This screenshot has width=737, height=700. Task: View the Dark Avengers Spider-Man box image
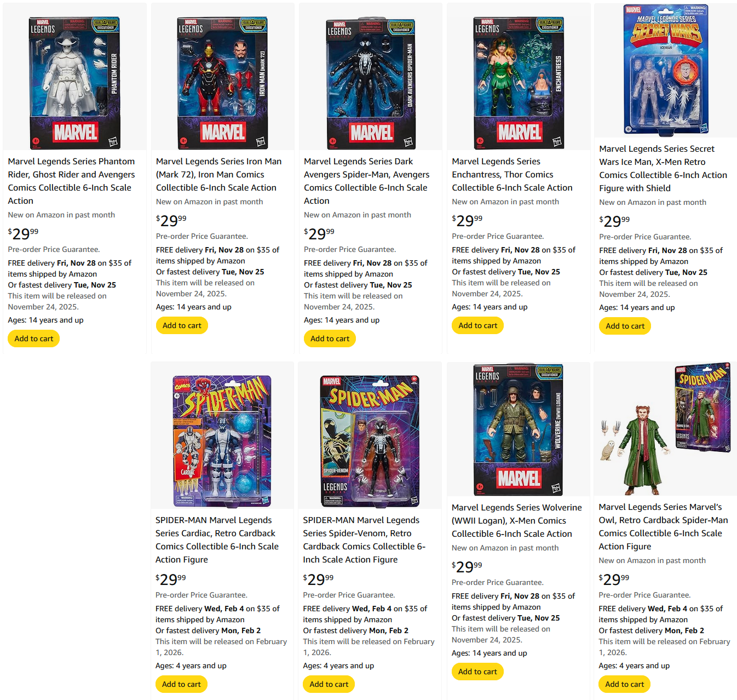[371, 83]
